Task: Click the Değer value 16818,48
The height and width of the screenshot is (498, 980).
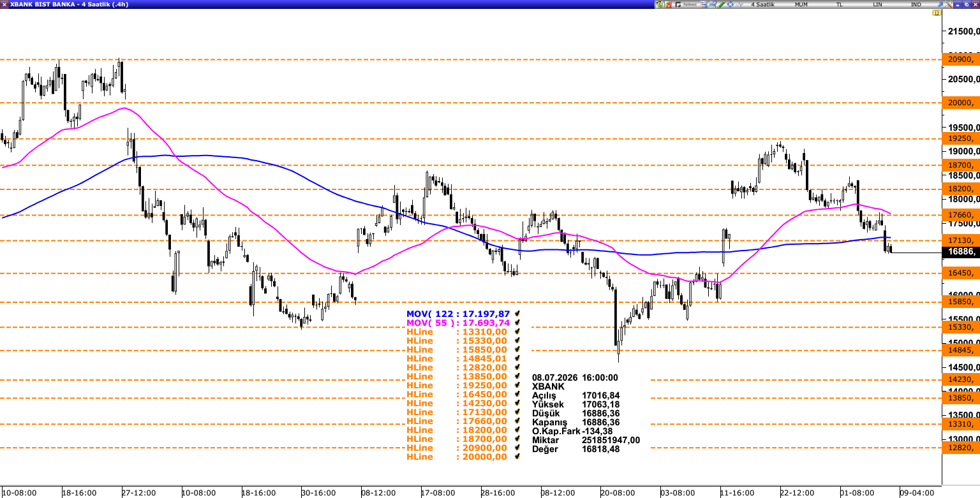Action: point(600,449)
